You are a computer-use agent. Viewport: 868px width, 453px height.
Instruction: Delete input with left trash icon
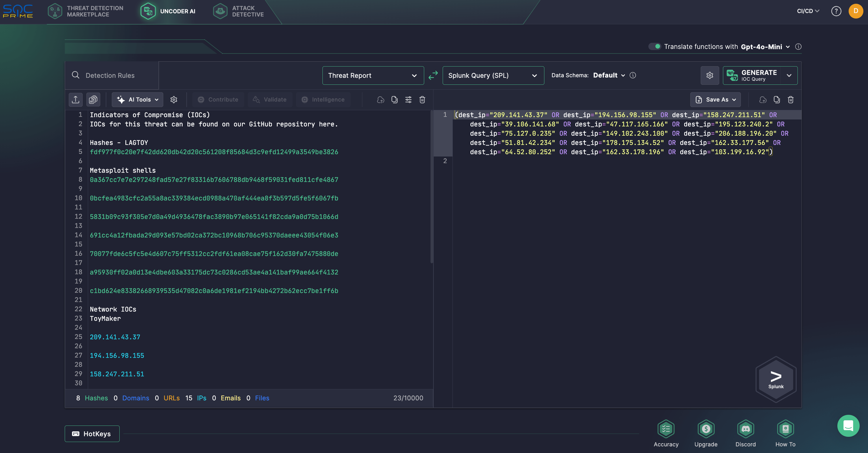(422, 100)
